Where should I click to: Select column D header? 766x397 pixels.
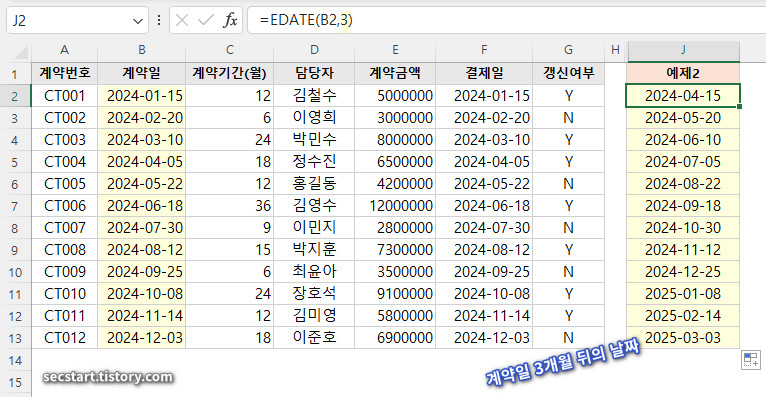(314, 50)
